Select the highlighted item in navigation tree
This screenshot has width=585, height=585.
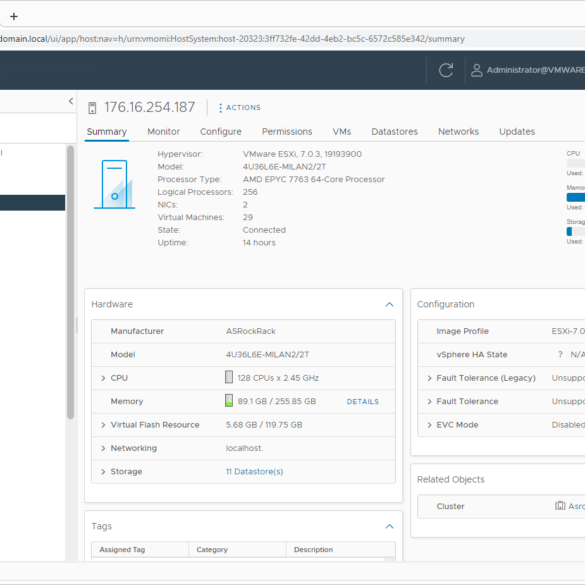click(32, 203)
